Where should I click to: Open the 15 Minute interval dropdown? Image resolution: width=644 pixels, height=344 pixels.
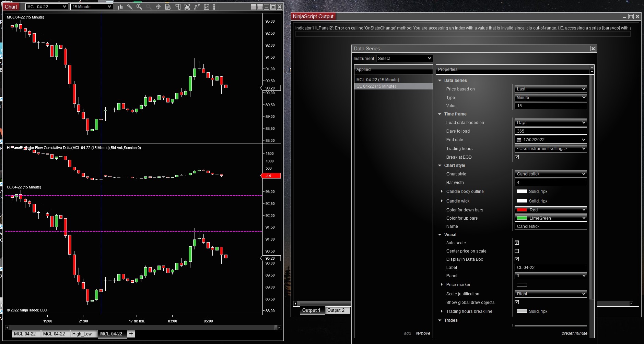pyautogui.click(x=92, y=7)
